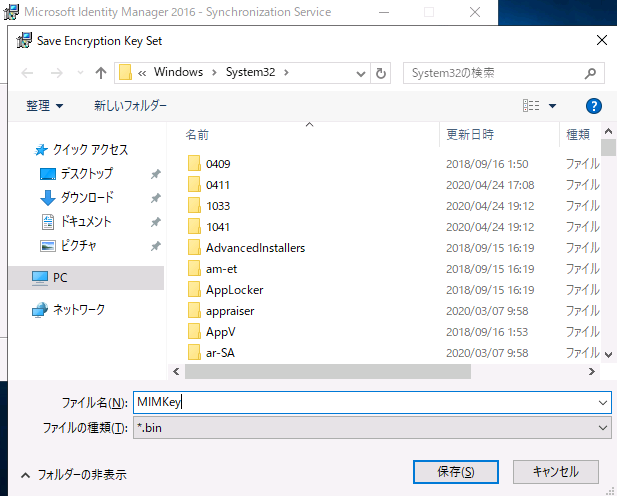Click the Back navigation arrow
The width and height of the screenshot is (617, 496).
click(x=27, y=73)
